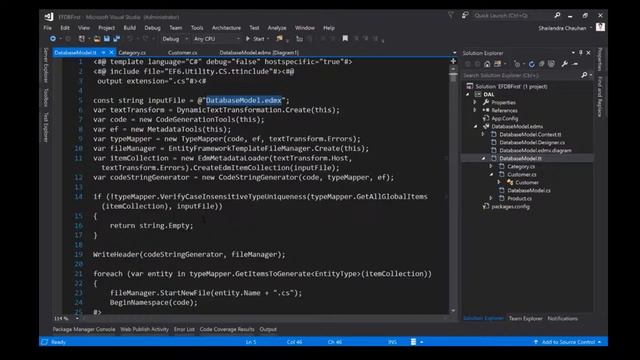
Task: Open the Toolbox side tab
Action: pos(46,98)
